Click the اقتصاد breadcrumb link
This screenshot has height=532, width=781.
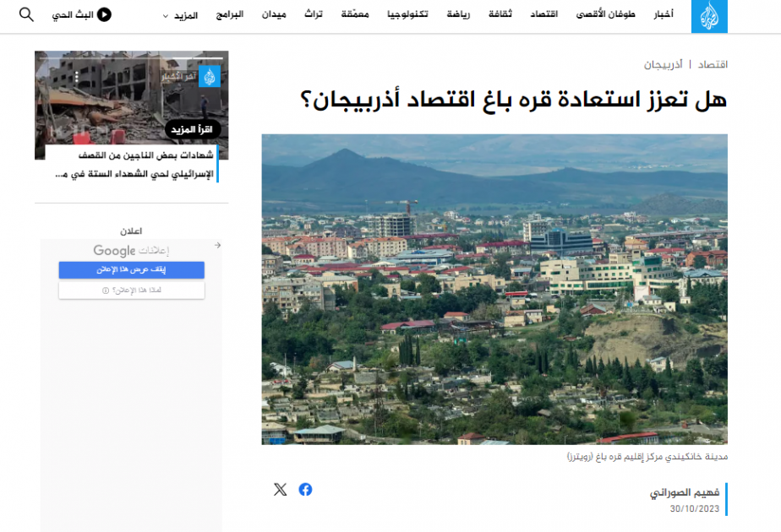[x=713, y=65]
